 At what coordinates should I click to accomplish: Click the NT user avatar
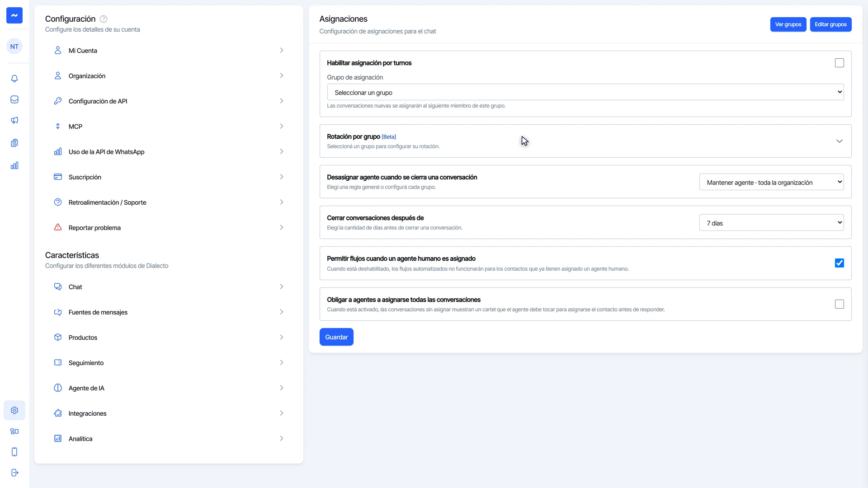coord(14,47)
